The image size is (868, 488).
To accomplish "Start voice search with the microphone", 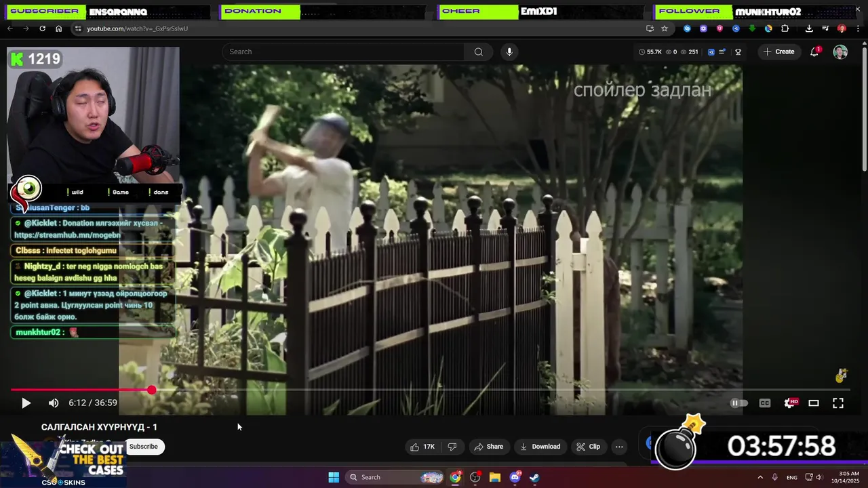I will coord(509,52).
